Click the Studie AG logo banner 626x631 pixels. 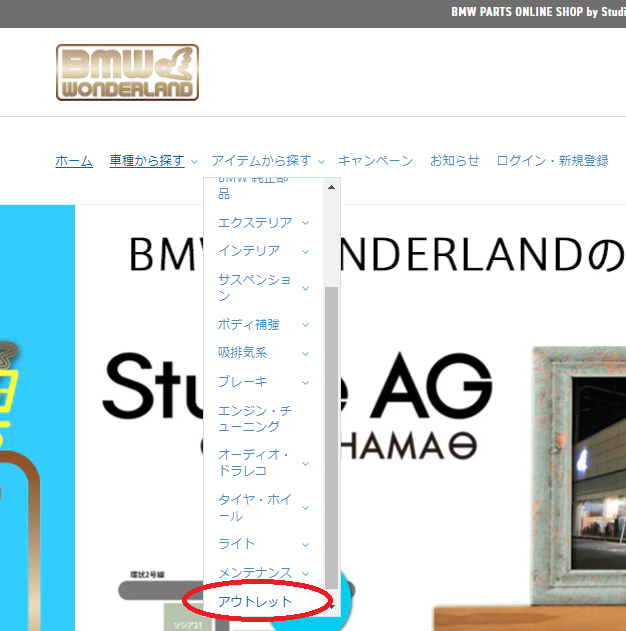(298, 404)
